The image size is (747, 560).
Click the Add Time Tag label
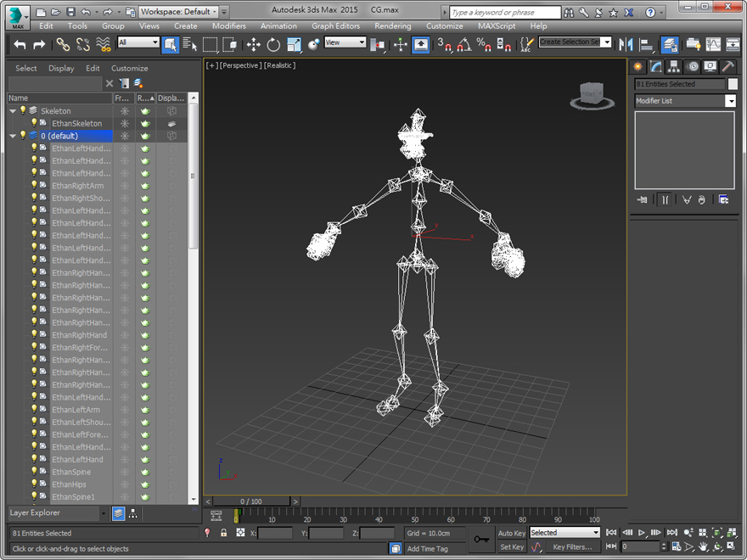430,547
